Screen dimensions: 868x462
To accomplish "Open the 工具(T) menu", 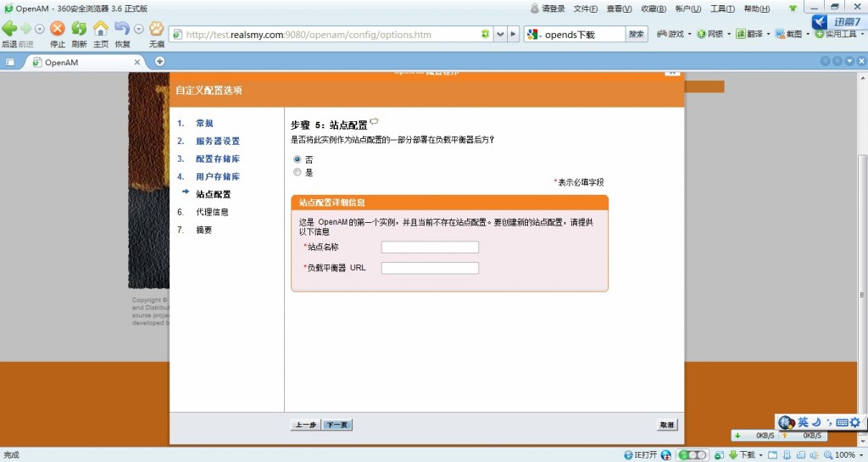I will 722,8.
